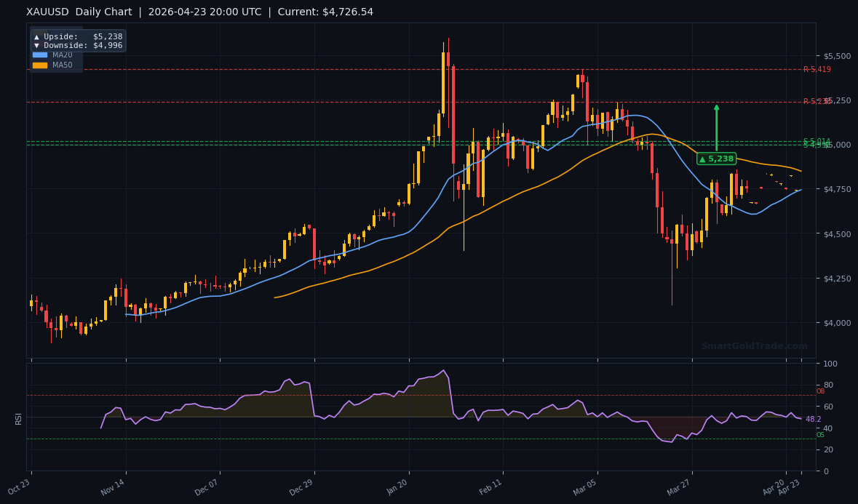This screenshot has width=858, height=504.
Task: Click the RSI label on the indicator panel
Action: (x=18, y=419)
